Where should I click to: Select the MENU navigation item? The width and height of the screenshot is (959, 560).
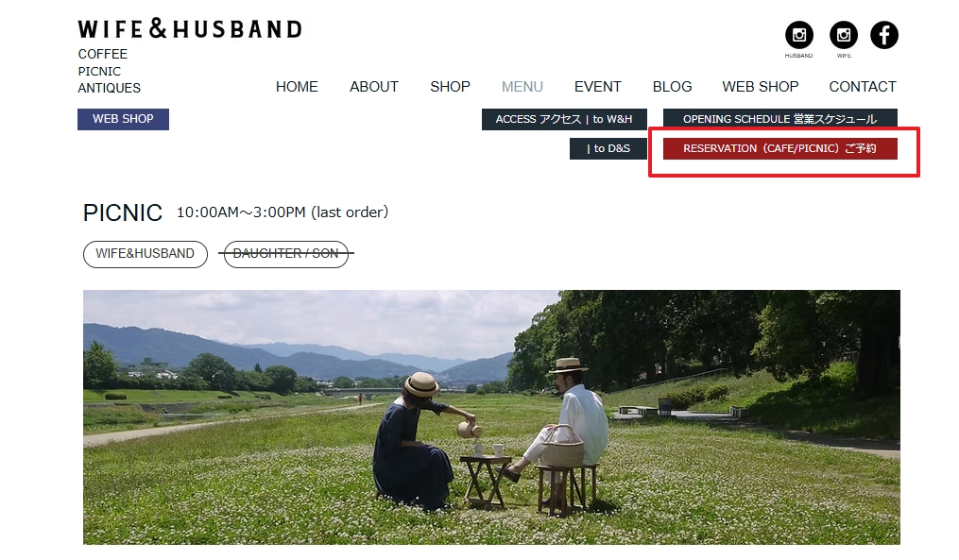tap(522, 87)
